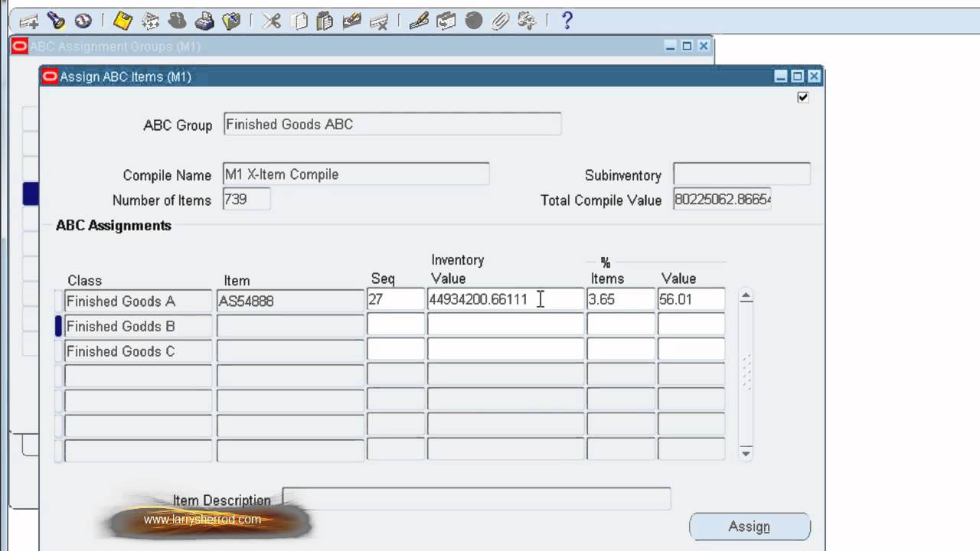Open Edit Field with pencil icon
Screen dimensions: 980x551
419,21
